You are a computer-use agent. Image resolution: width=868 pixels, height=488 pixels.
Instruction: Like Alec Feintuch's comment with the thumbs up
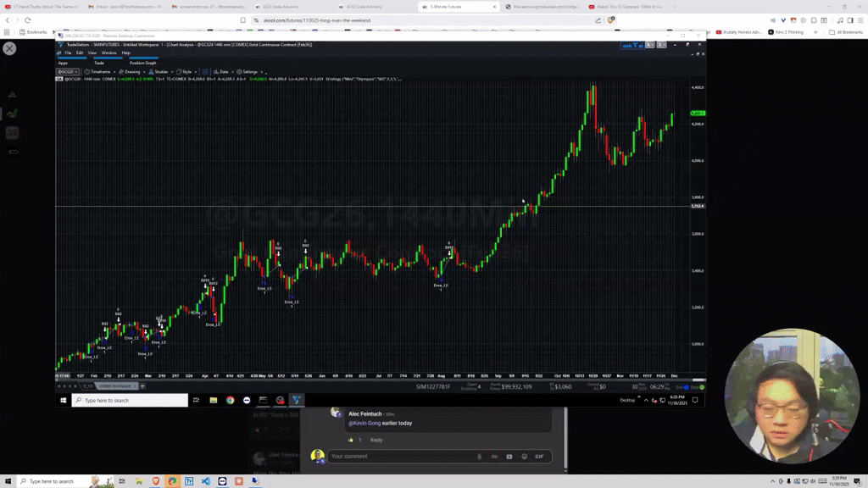(350, 440)
